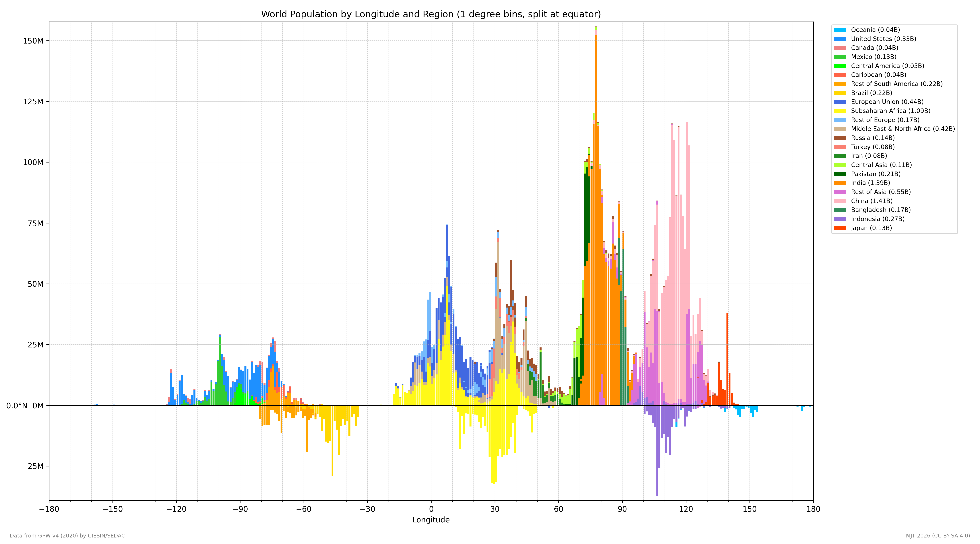The width and height of the screenshot is (980, 544).
Task: Click the Brazil legend color swatch
Action: tap(840, 93)
